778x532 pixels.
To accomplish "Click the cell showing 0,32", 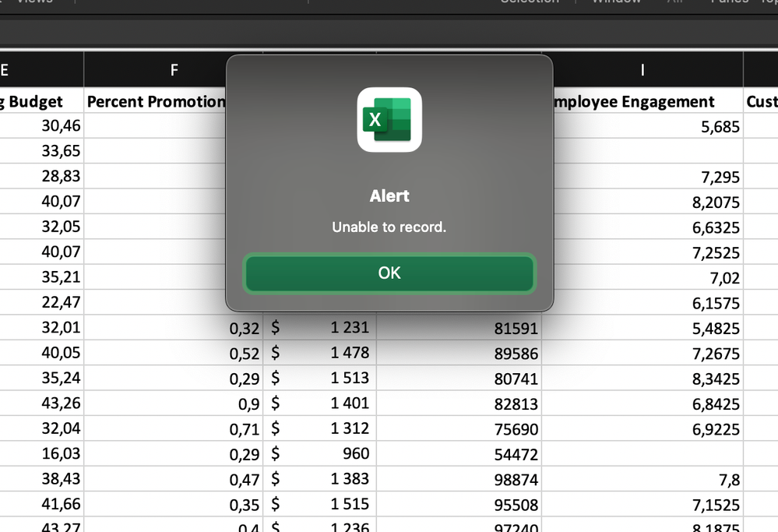I will tap(174, 328).
